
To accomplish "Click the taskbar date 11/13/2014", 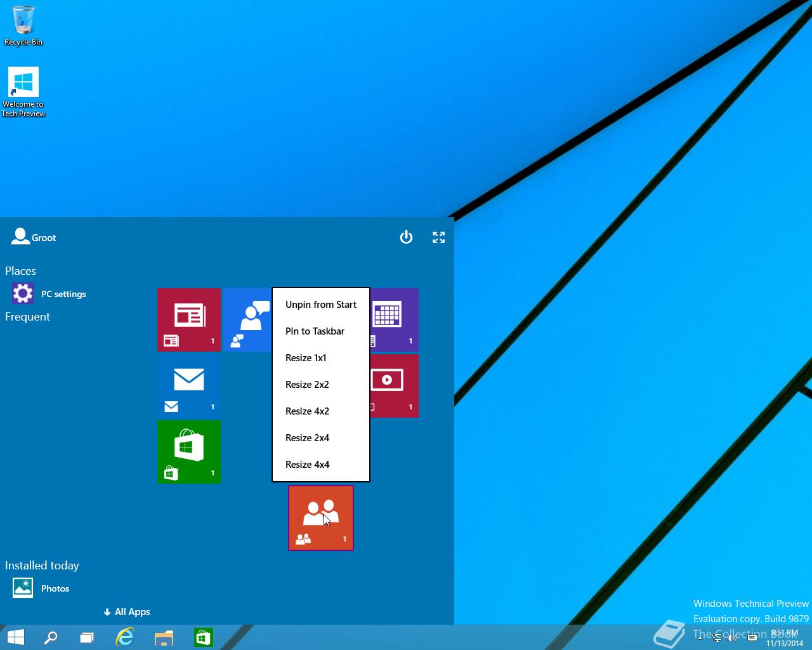I will 784,643.
